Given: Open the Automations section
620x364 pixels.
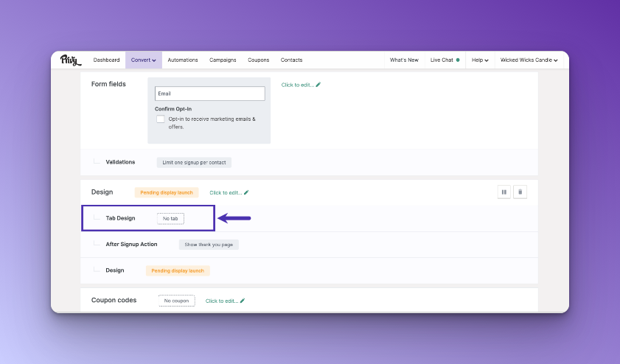Looking at the screenshot, I should [x=183, y=60].
